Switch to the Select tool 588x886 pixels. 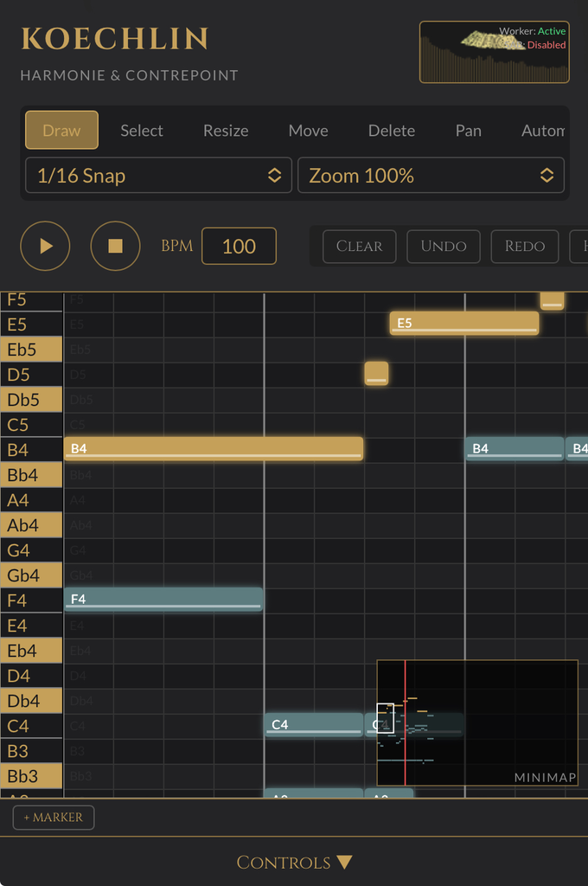tap(141, 131)
